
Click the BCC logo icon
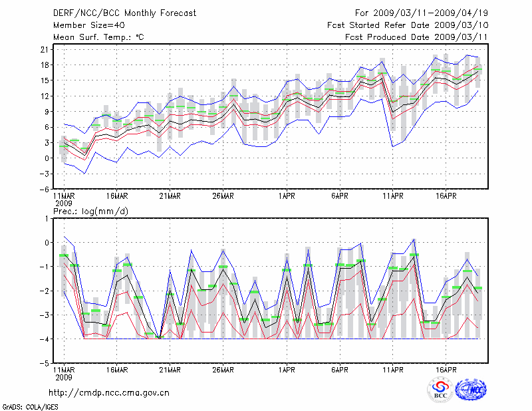440,390
